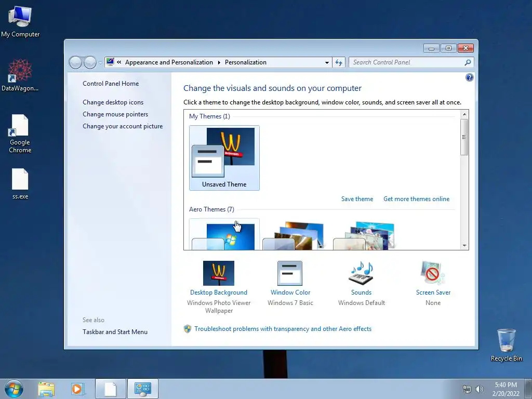Click the date 2/20/2022 in tray
The image size is (532, 399).
pos(506,394)
